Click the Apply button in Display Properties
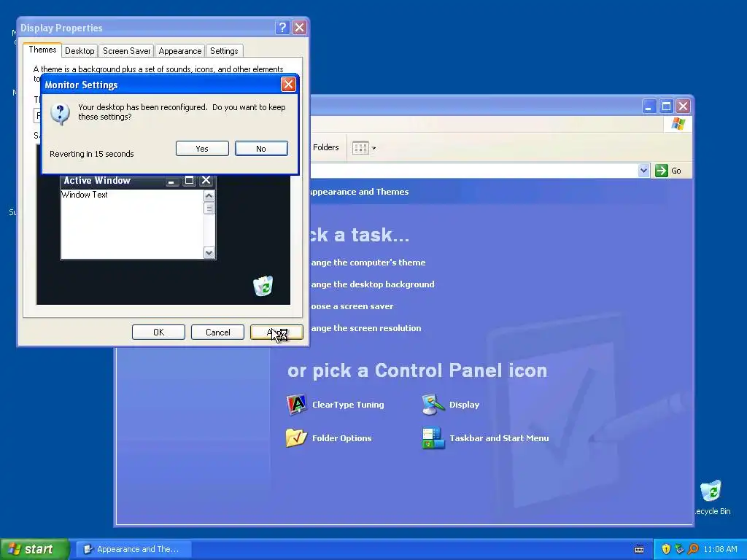The width and height of the screenshot is (747, 560). (276, 332)
